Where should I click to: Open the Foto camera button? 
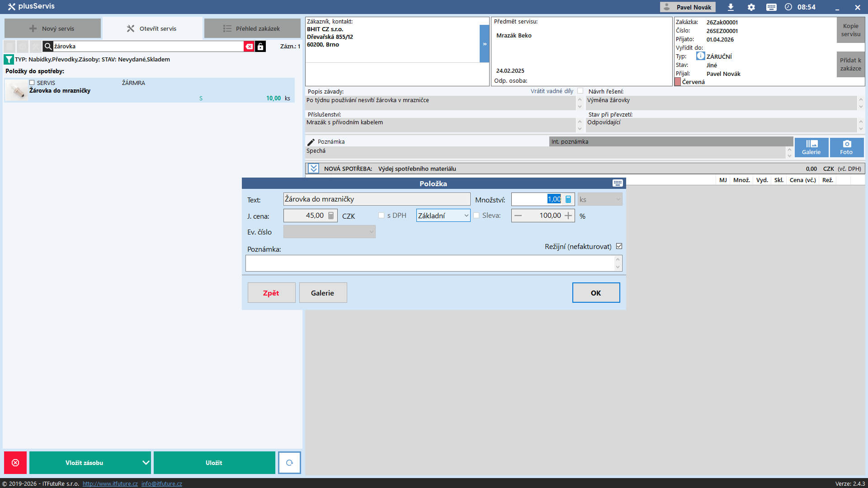coord(846,147)
